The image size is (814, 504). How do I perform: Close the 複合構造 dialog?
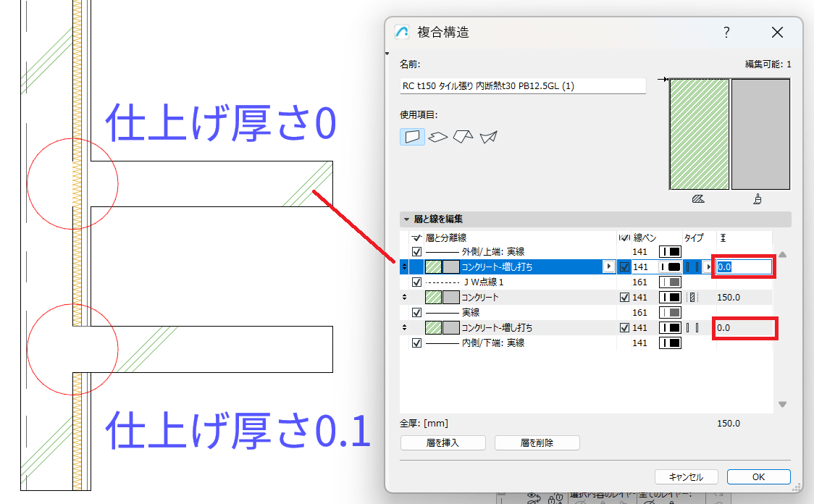click(x=777, y=32)
